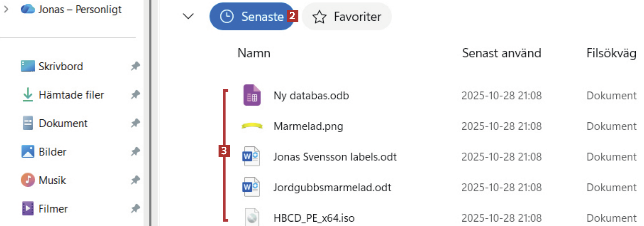Click the HBCD_PE_x64.iso disc image icon
Image resolution: width=644 pixels, height=226 pixels.
coord(252,217)
